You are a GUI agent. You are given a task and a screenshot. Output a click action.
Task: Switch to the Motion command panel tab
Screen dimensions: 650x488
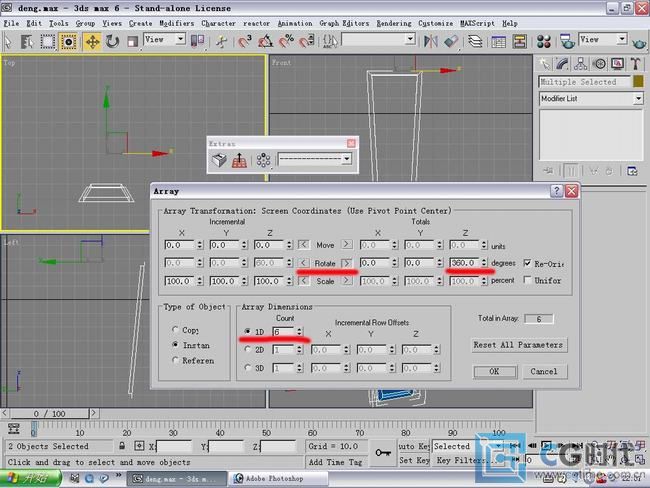click(x=599, y=64)
